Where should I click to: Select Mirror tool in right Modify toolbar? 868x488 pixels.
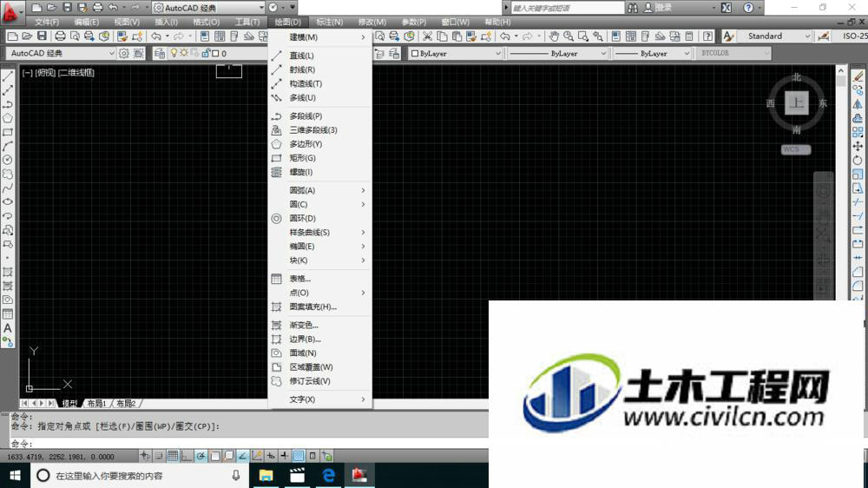858,104
